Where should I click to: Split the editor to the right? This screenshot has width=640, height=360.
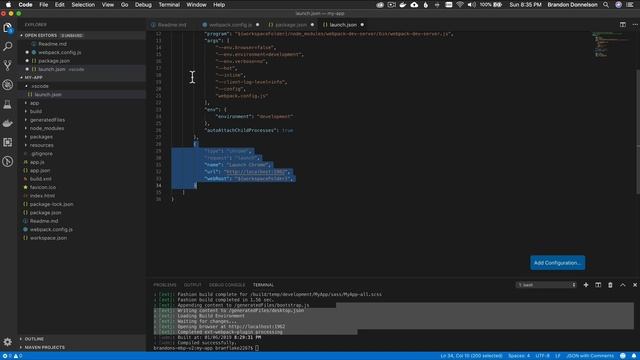click(622, 24)
